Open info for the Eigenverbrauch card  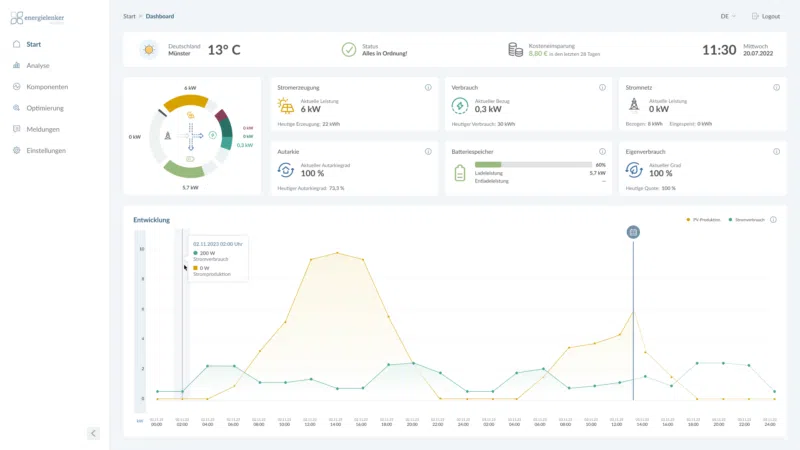pyautogui.click(x=773, y=151)
